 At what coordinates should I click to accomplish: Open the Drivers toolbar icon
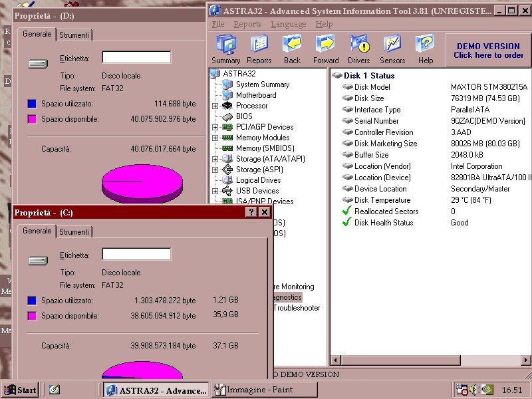(359, 49)
